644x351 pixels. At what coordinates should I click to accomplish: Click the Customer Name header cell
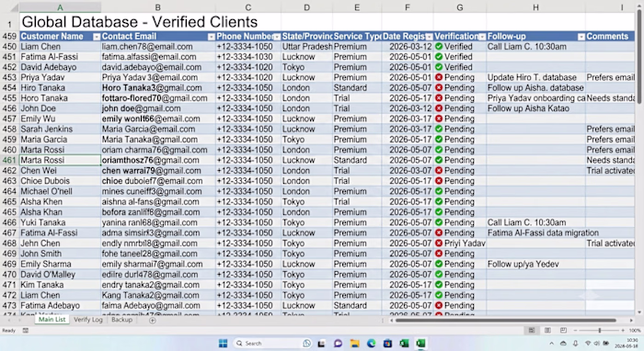[60, 37]
